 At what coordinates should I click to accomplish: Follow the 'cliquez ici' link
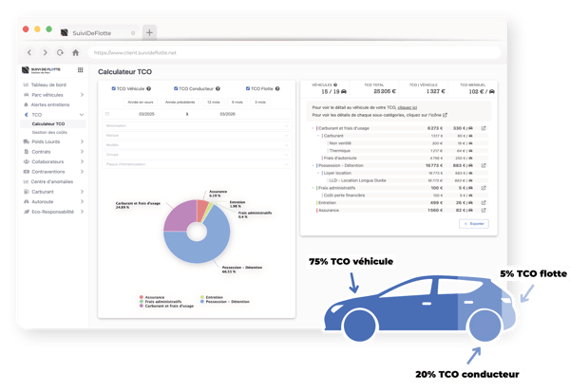tap(408, 107)
